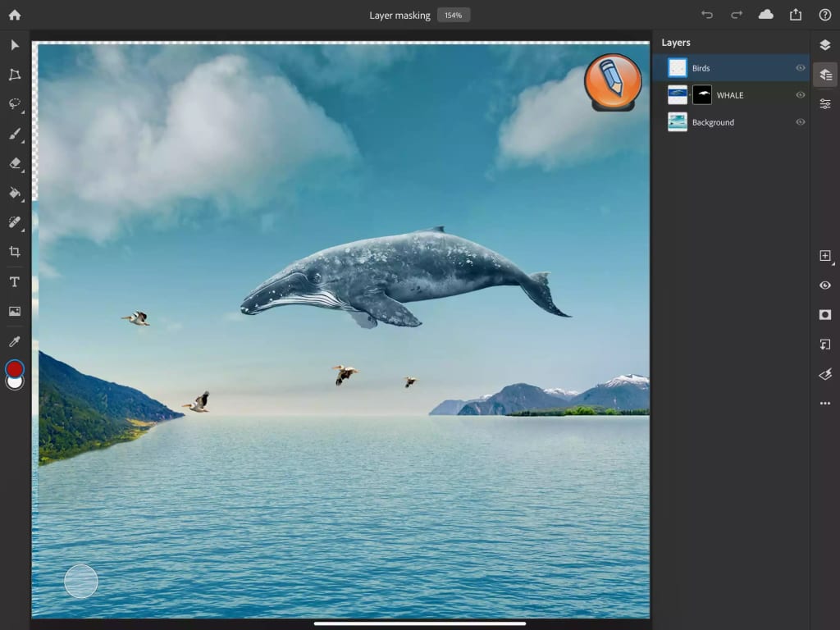The image size is (840, 630).
Task: Select the Type tool
Action: (15, 282)
